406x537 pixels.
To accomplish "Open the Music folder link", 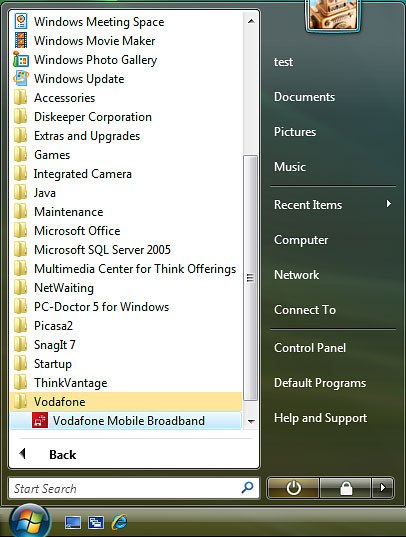I will [290, 167].
